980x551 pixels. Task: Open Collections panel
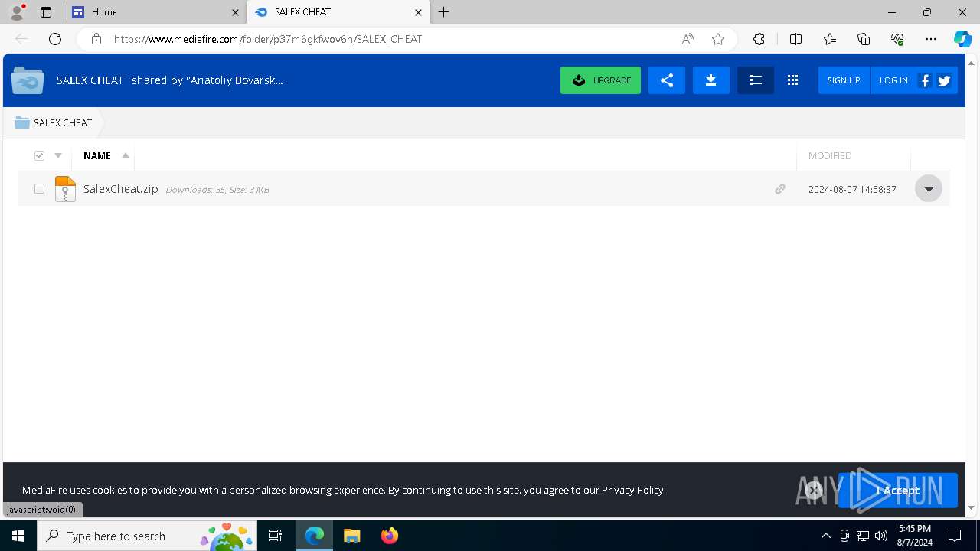coord(864,39)
